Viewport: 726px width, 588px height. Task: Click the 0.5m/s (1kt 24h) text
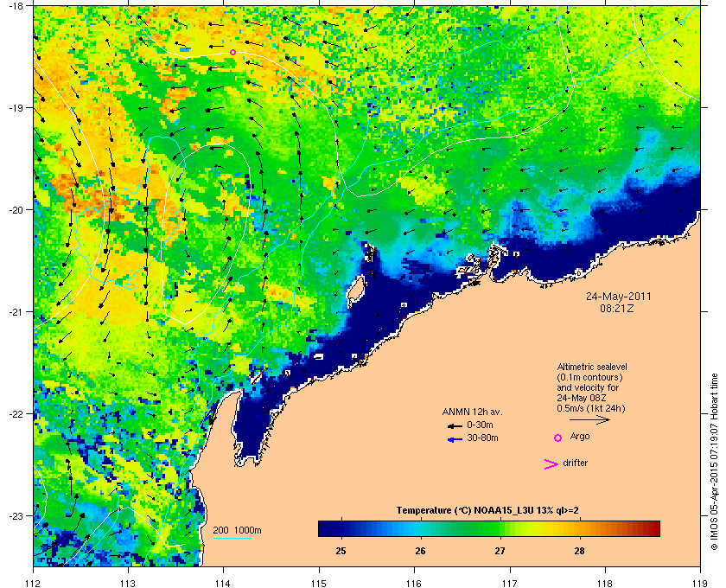(591, 408)
